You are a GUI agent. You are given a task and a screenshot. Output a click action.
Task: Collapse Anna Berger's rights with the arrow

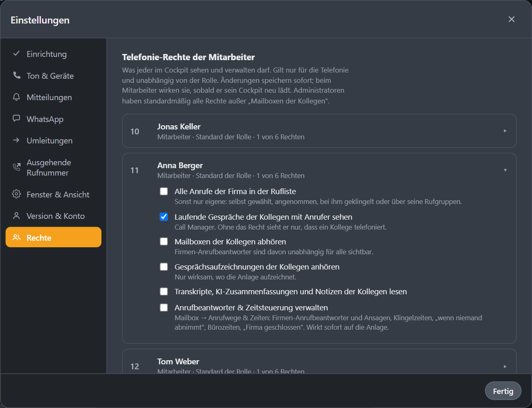coord(505,170)
